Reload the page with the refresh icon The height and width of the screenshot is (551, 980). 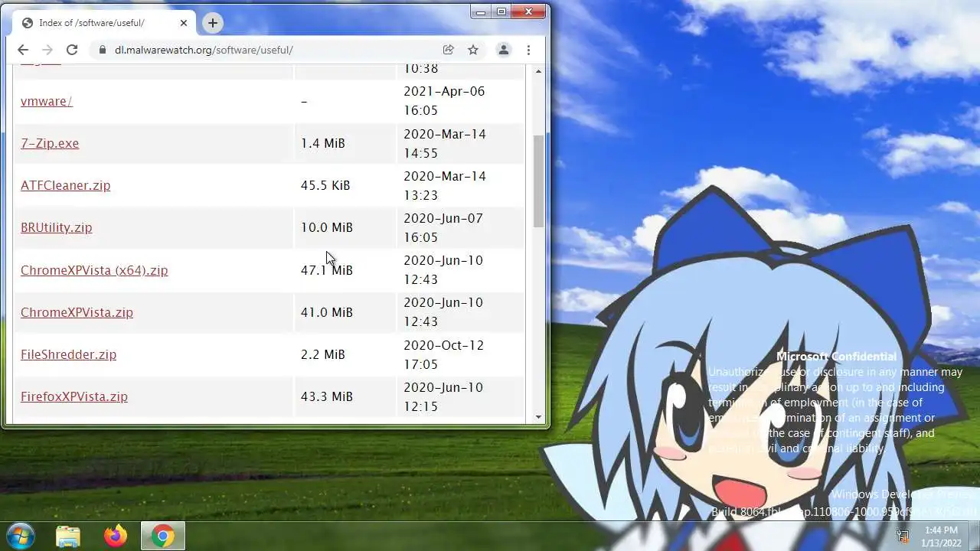pyautogui.click(x=72, y=50)
